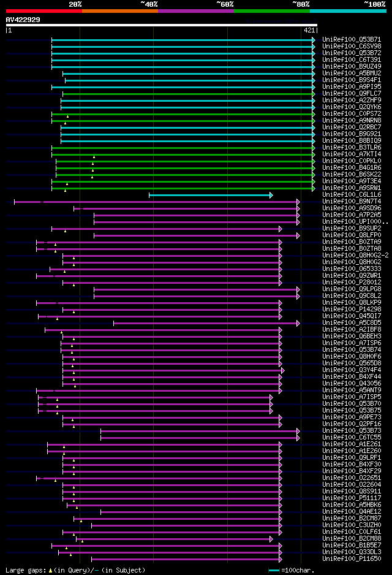Select the UniRef100_P51117 label
Screen dimensions: 392x575
(352, 498)
